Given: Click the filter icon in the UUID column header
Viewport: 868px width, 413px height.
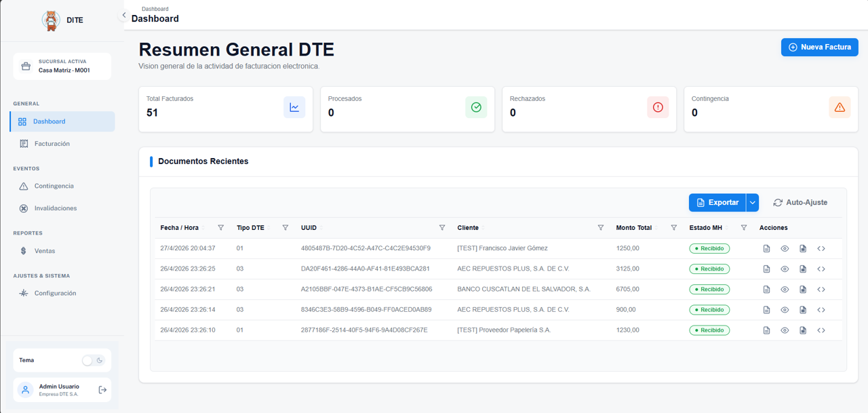Looking at the screenshot, I should pyautogui.click(x=442, y=228).
